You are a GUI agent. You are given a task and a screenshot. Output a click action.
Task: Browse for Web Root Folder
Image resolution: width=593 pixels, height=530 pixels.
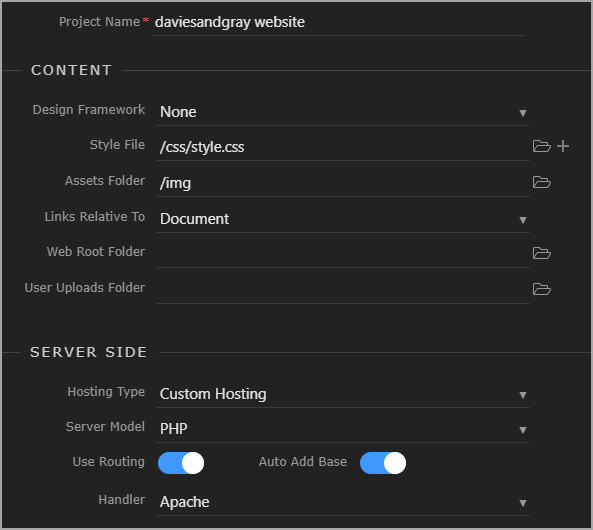click(x=541, y=253)
